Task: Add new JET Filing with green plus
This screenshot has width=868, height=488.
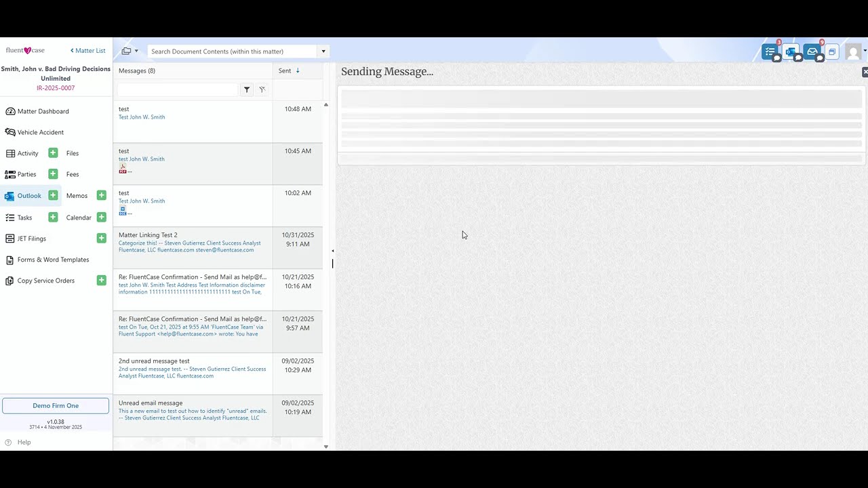Action: (102, 238)
